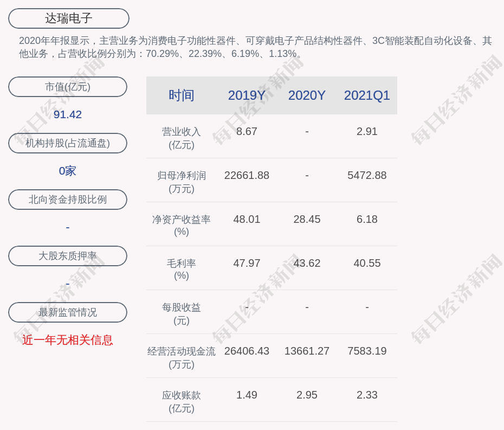Image resolution: width=504 pixels, height=430 pixels.
Task: Click the 2020Y column header
Action: click(x=307, y=95)
